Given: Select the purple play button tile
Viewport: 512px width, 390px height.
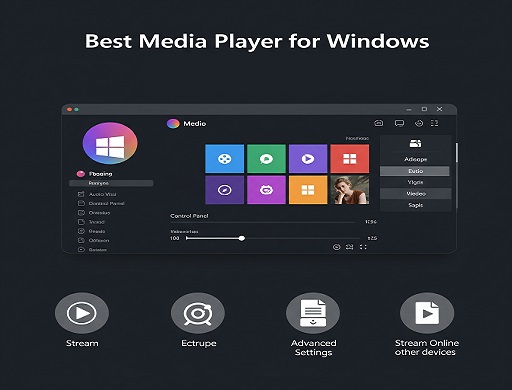Looking at the screenshot, I should [308, 159].
